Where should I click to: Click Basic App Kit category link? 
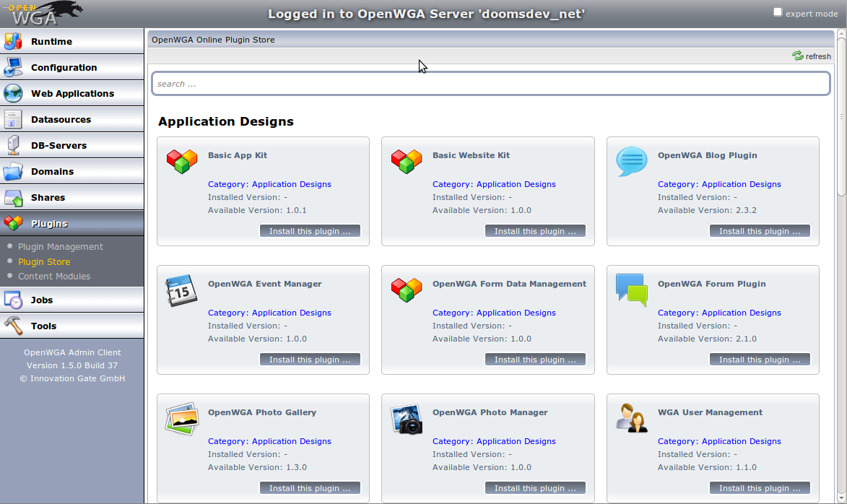pos(269,184)
